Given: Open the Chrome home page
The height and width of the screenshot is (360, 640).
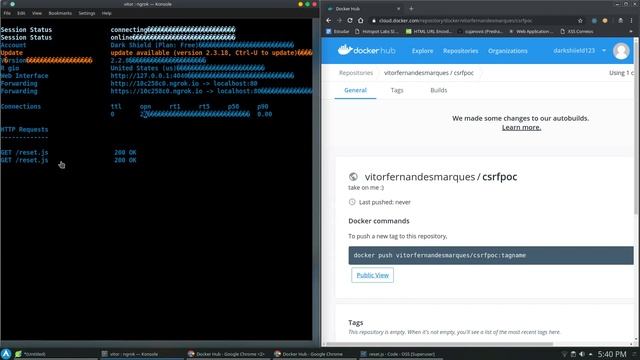Looking at the screenshot, I should (361, 20).
